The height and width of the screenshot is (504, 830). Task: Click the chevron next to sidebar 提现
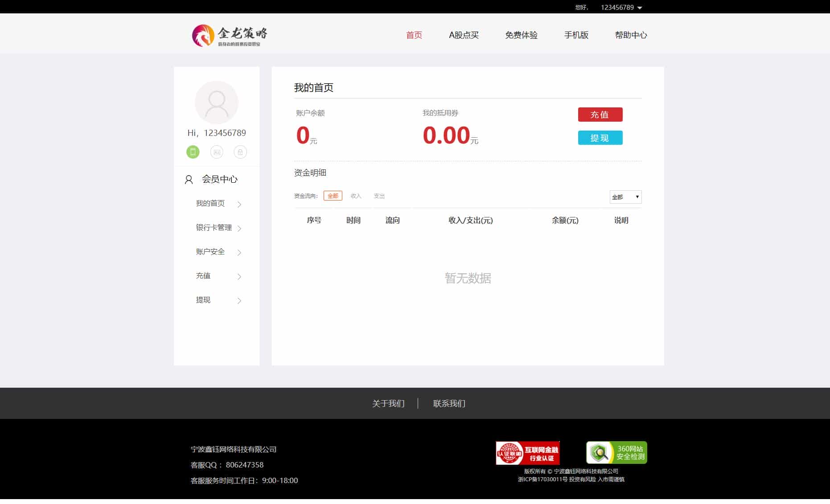239,301
